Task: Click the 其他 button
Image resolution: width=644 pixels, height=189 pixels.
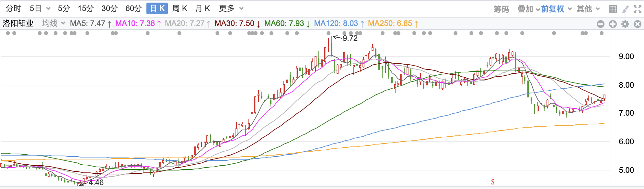Action: [584, 9]
